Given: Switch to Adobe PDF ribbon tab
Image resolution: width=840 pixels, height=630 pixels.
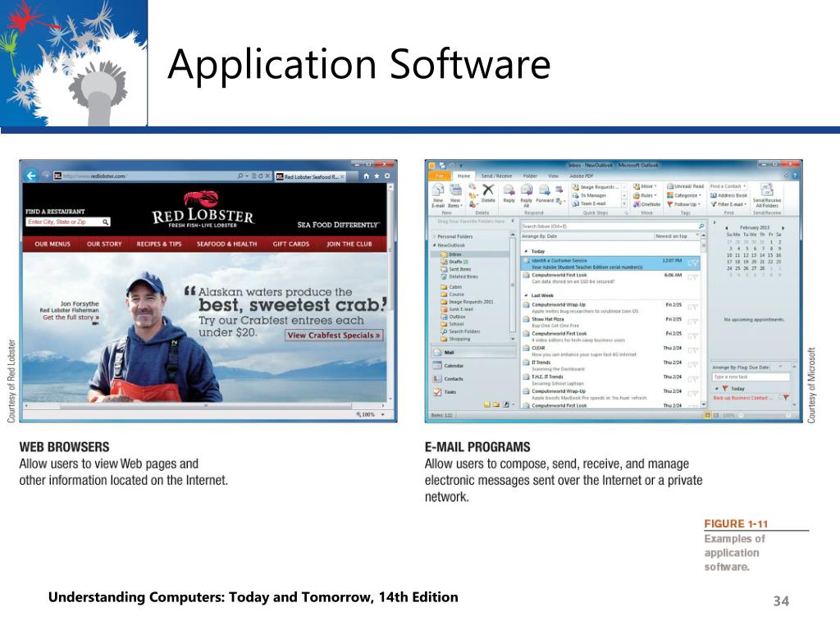Looking at the screenshot, I should (582, 176).
